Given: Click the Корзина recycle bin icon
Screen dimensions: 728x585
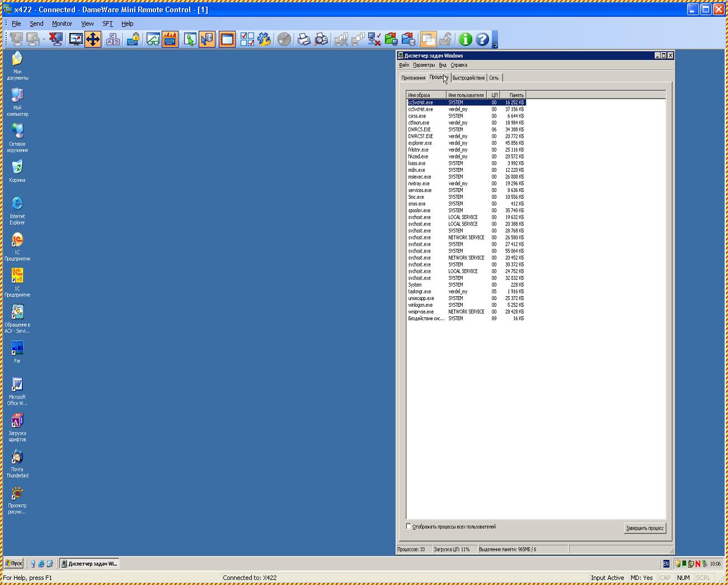Looking at the screenshot, I should tap(17, 171).
